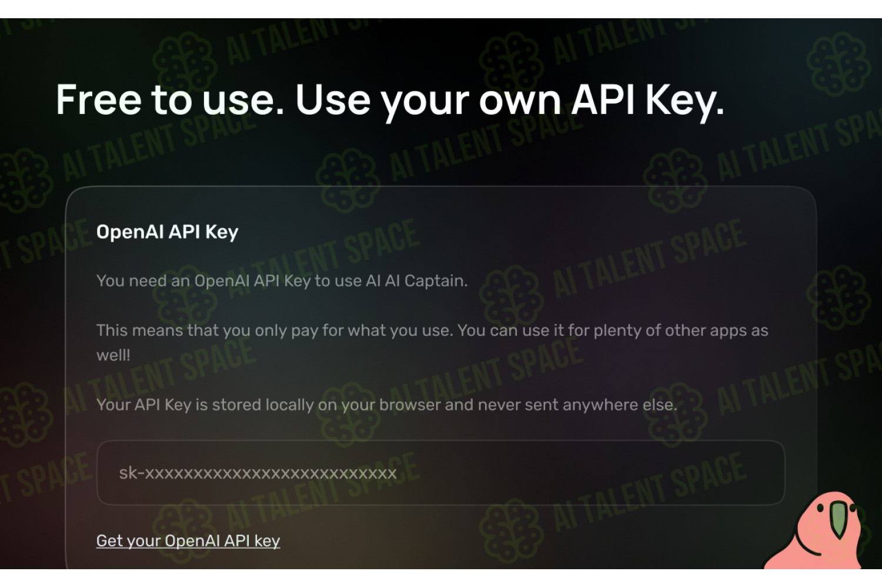Click the parrot's green beak
882x588 pixels.
click(837, 519)
